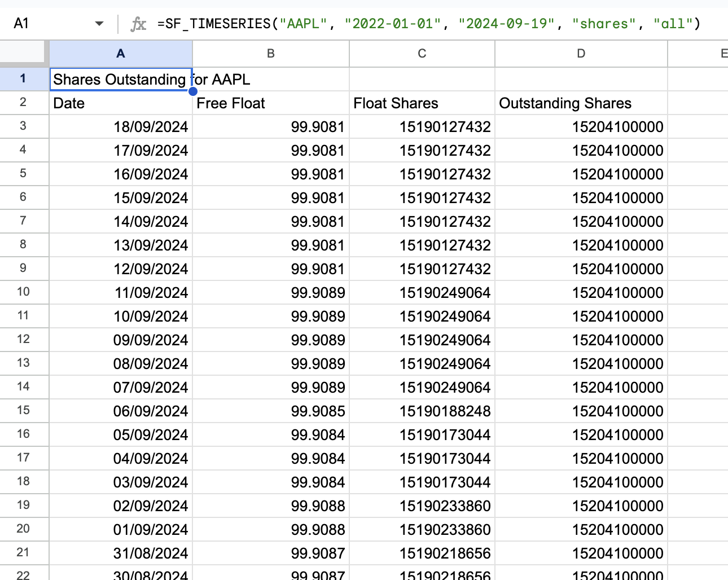Select date cell 18/09/2024
This screenshot has width=728, height=580.
(121, 127)
